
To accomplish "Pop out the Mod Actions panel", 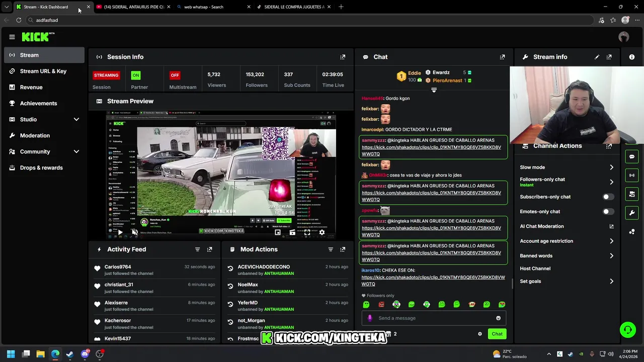I will (x=343, y=249).
